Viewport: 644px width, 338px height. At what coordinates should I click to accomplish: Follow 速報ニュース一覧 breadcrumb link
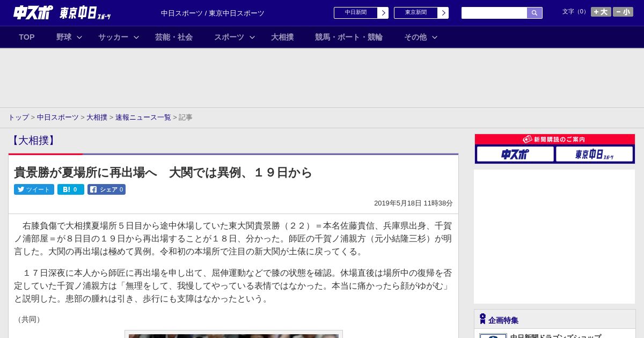[143, 117]
